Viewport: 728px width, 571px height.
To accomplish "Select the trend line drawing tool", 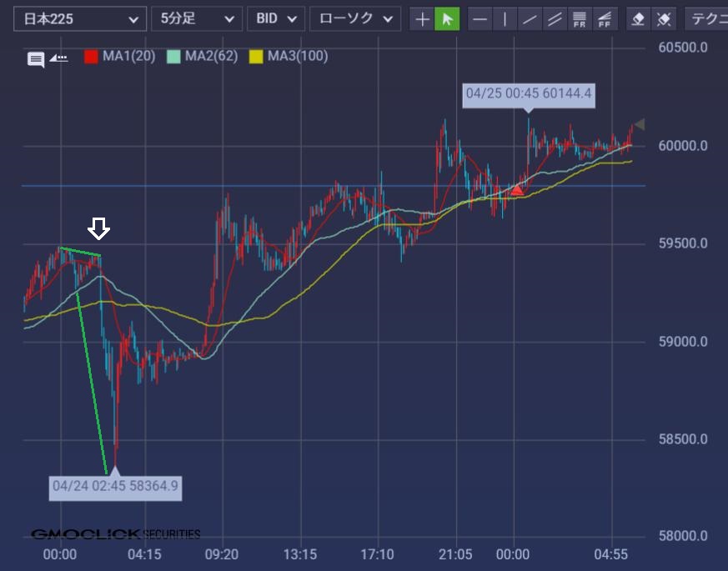I will pos(530,19).
